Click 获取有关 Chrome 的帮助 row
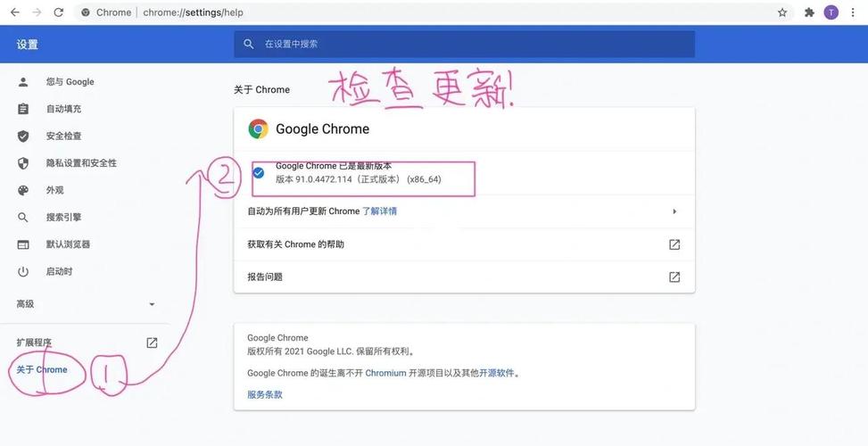Screen dimensions: 868x446 click(464, 244)
